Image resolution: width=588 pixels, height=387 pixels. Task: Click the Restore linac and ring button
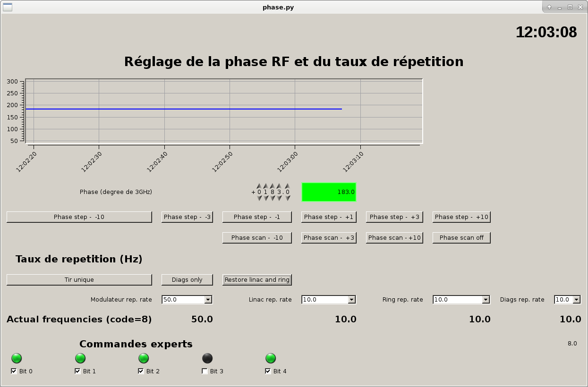pos(257,279)
